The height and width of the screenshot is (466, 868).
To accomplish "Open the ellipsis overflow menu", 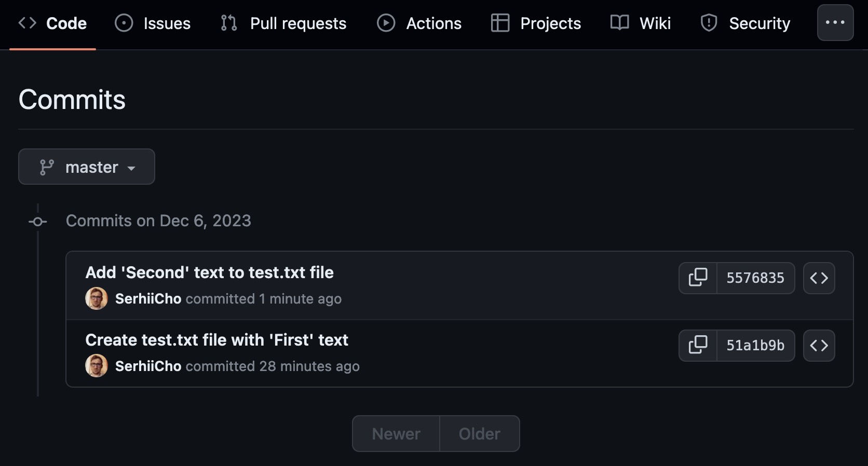I will pyautogui.click(x=835, y=23).
